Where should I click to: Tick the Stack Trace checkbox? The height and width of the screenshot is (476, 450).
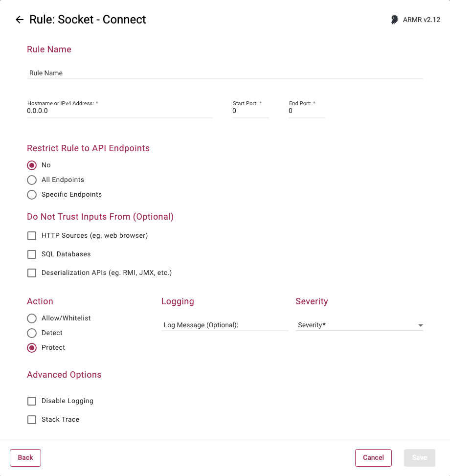coord(32,420)
